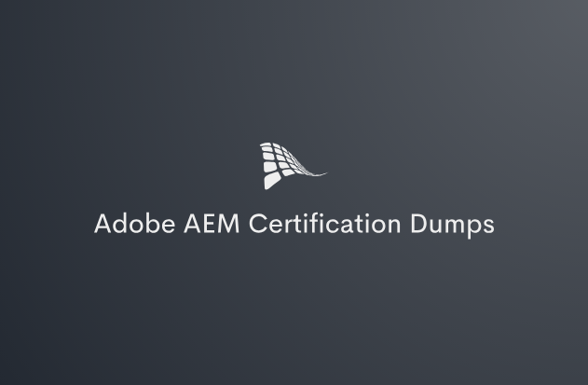The height and width of the screenshot is (385, 588).
Task: Click the word "AEM" in the title
Action: click(x=212, y=224)
